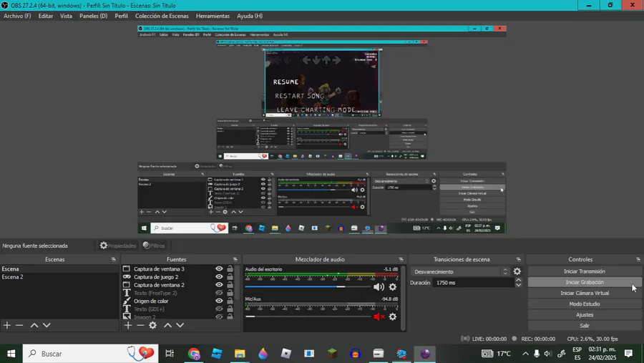The width and height of the screenshot is (644, 363).
Task: Unmute the Mic/Aux channel
Action: (379, 316)
